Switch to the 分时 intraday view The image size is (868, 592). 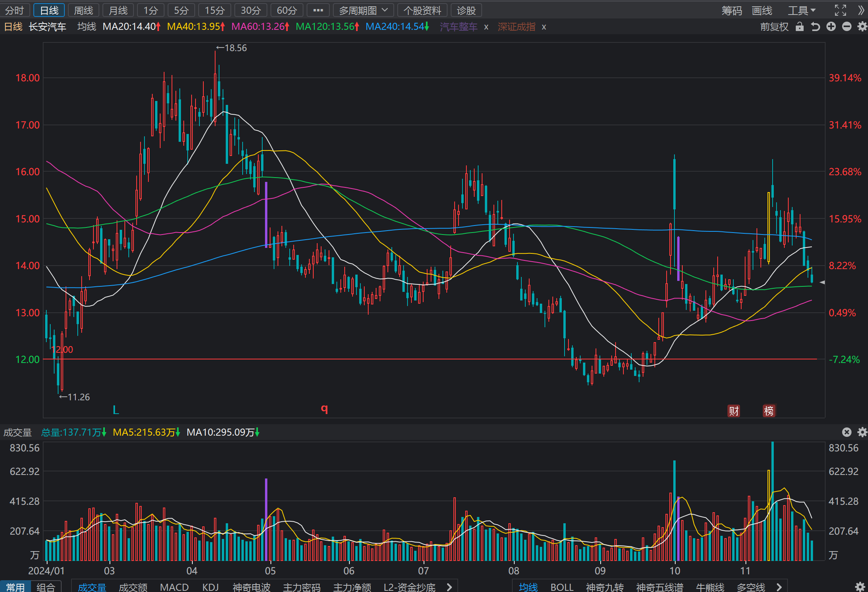tap(15, 11)
